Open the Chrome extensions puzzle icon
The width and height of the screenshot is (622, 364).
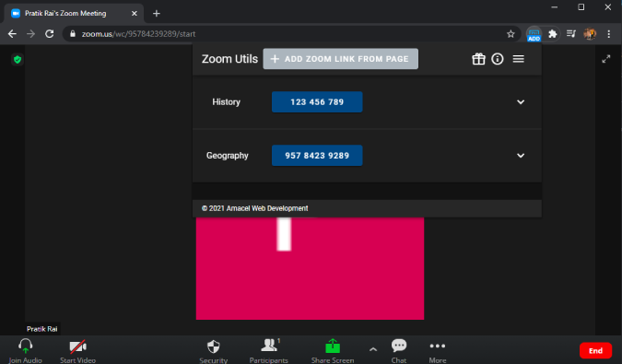coord(553,34)
